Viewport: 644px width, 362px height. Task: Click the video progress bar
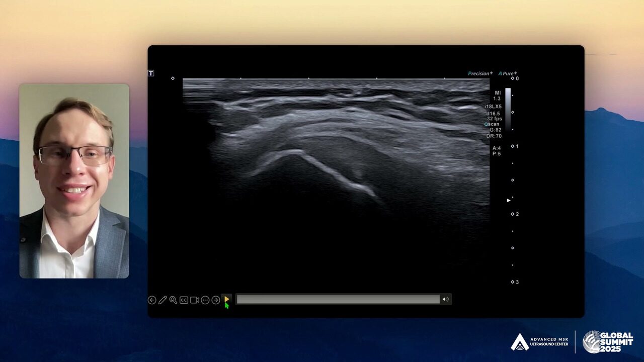click(338, 300)
